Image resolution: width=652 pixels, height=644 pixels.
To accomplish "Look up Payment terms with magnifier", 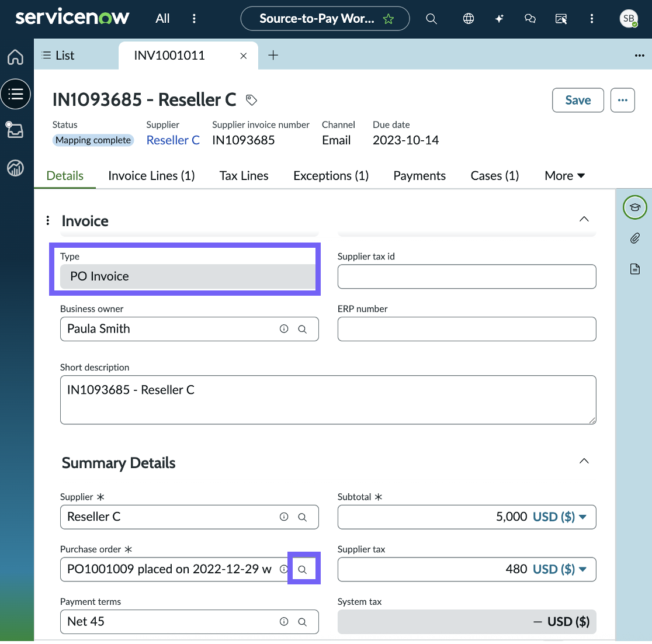I will pyautogui.click(x=302, y=622).
